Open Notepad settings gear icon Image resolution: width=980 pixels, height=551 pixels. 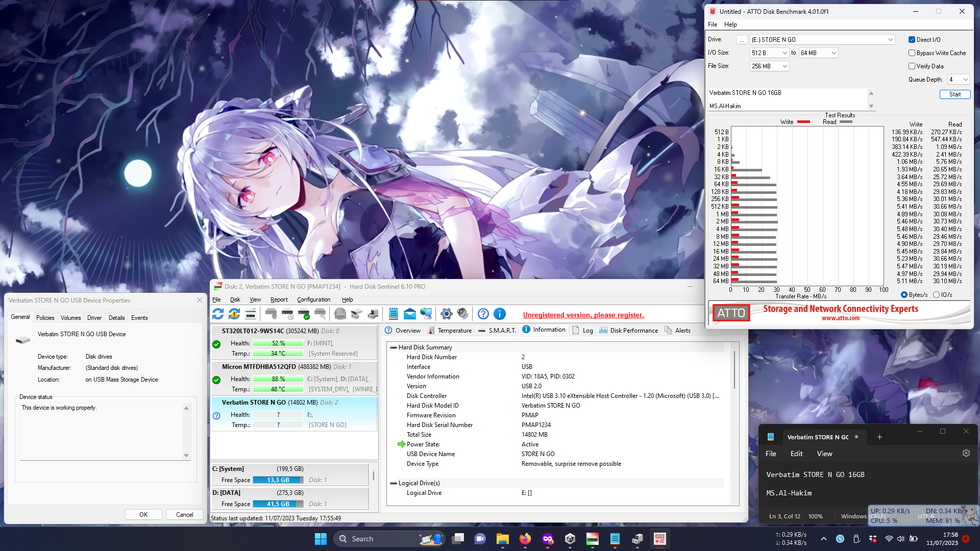tap(966, 453)
